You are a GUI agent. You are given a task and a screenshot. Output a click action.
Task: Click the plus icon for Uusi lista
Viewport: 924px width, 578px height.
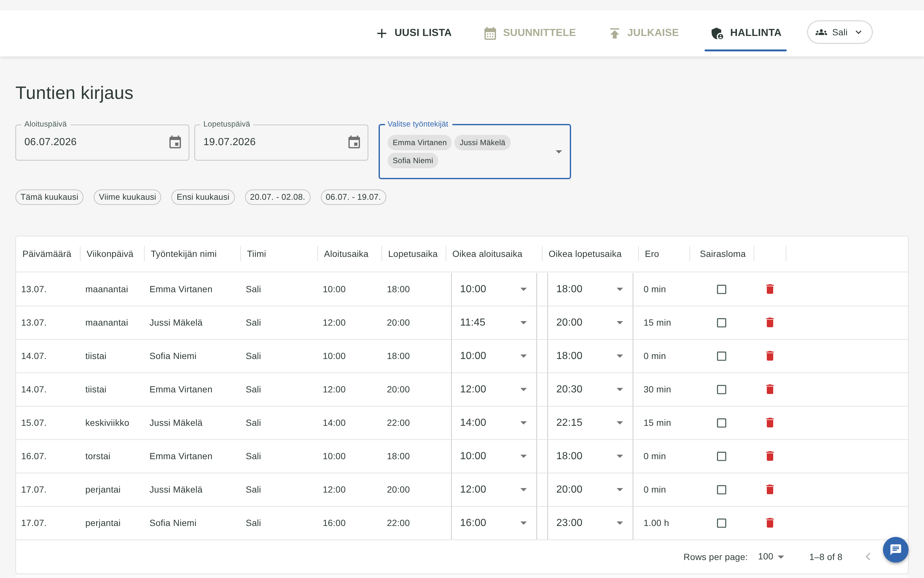381,33
